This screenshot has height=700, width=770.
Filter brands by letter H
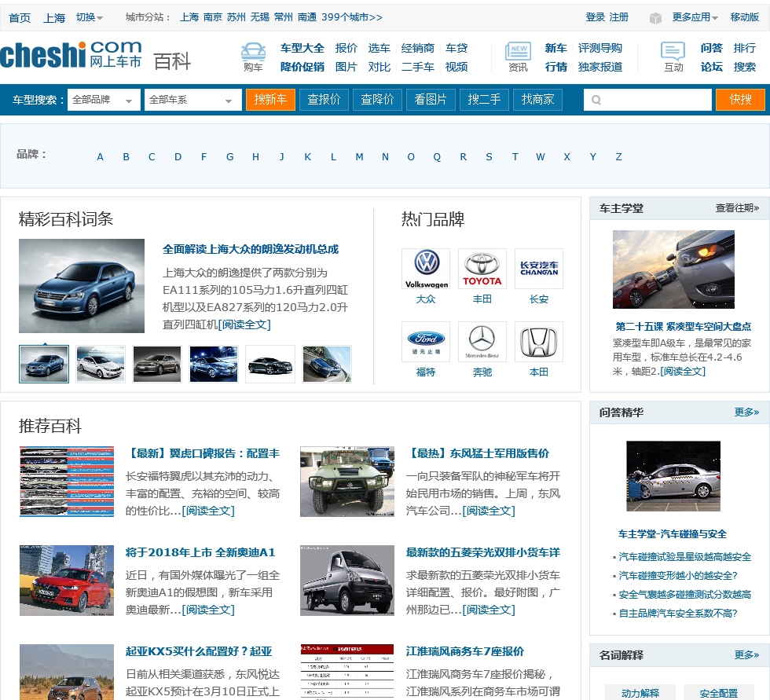point(255,157)
